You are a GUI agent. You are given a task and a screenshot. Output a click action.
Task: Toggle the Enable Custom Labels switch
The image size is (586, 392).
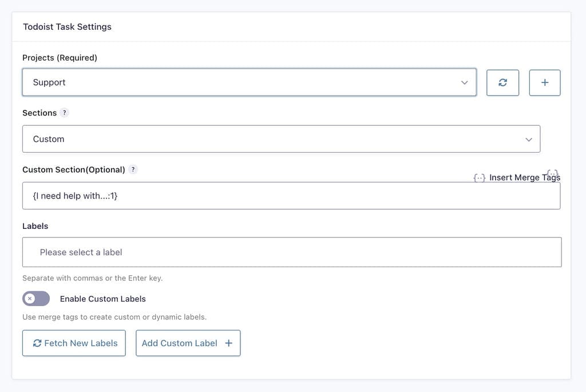coord(36,299)
